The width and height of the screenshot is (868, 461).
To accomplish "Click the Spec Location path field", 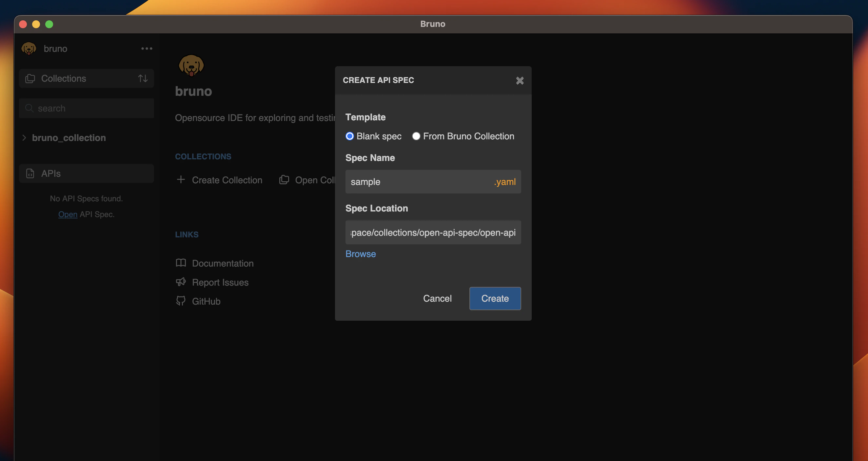I will (433, 232).
